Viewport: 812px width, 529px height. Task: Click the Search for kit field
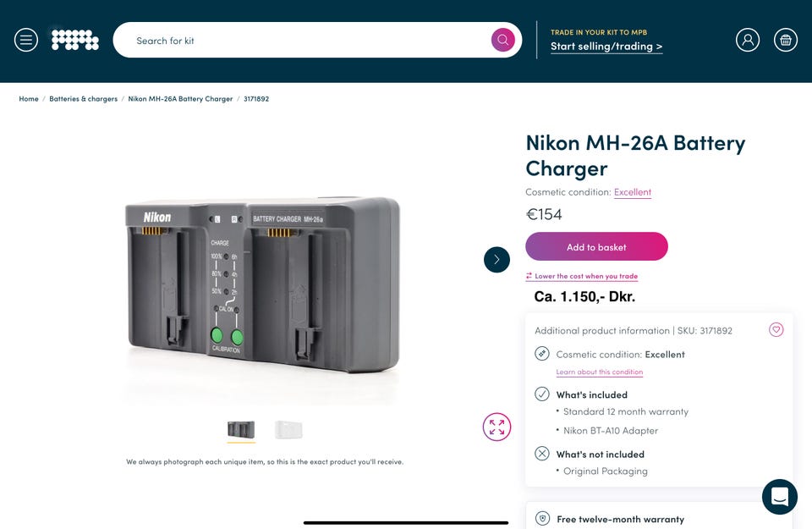[304, 41]
